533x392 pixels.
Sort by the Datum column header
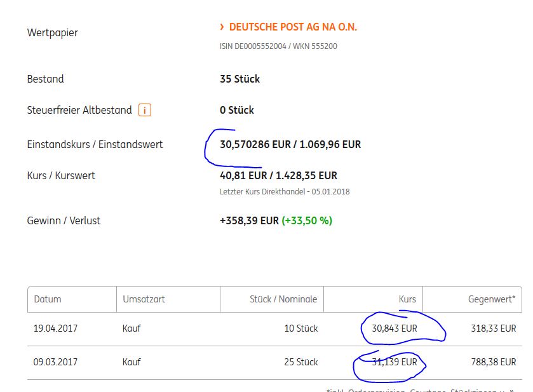pos(48,299)
